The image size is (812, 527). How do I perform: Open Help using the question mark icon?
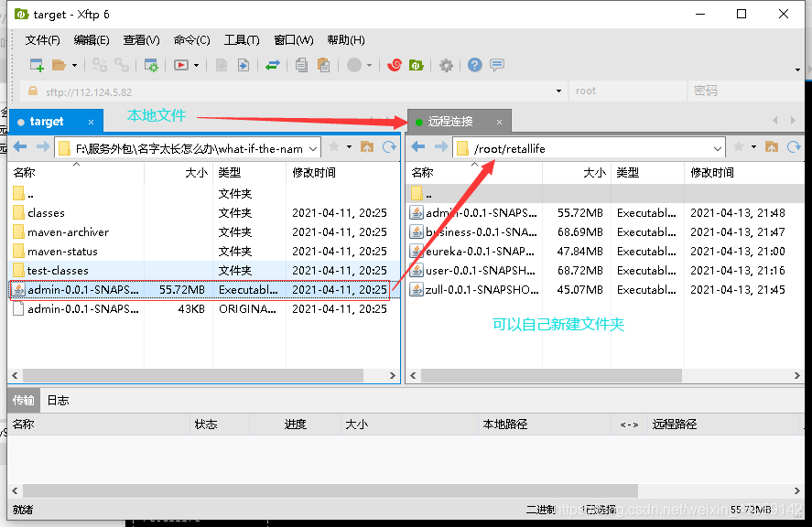click(x=472, y=65)
